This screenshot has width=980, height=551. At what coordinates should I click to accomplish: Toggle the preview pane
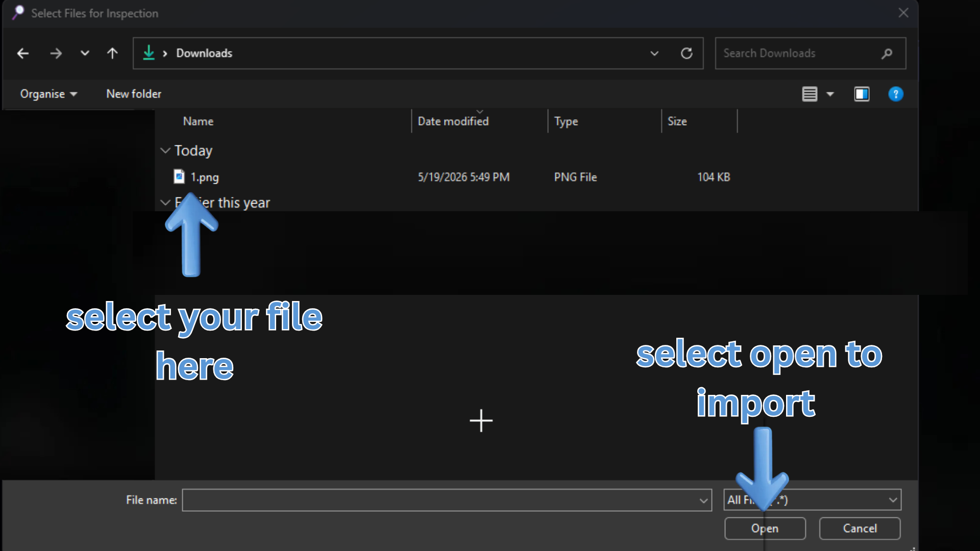pos(862,94)
